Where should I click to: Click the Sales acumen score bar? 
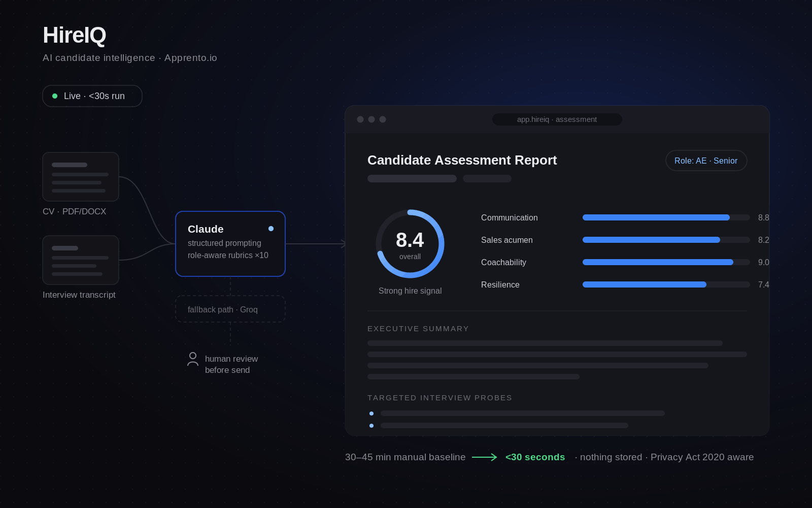[x=666, y=240]
